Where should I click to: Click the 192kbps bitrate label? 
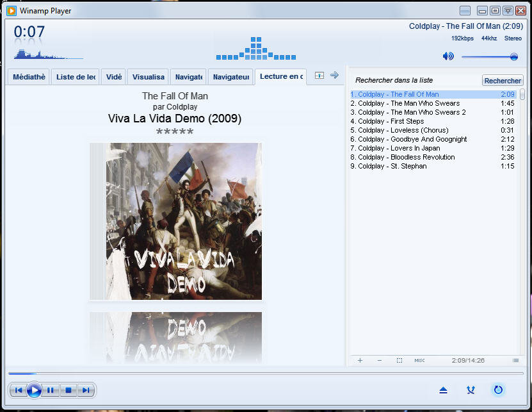click(x=462, y=38)
